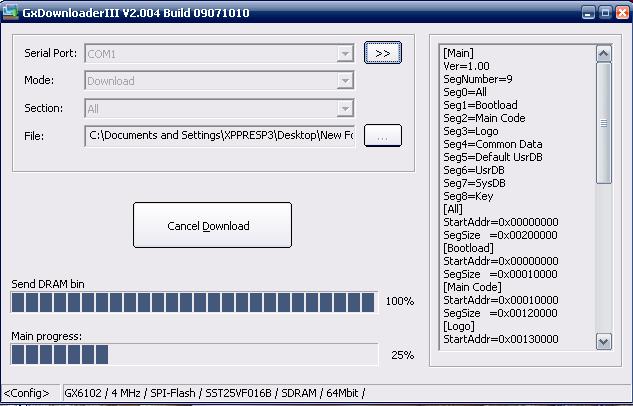Select the [Main] line in config list
633x406 pixels.
458,53
